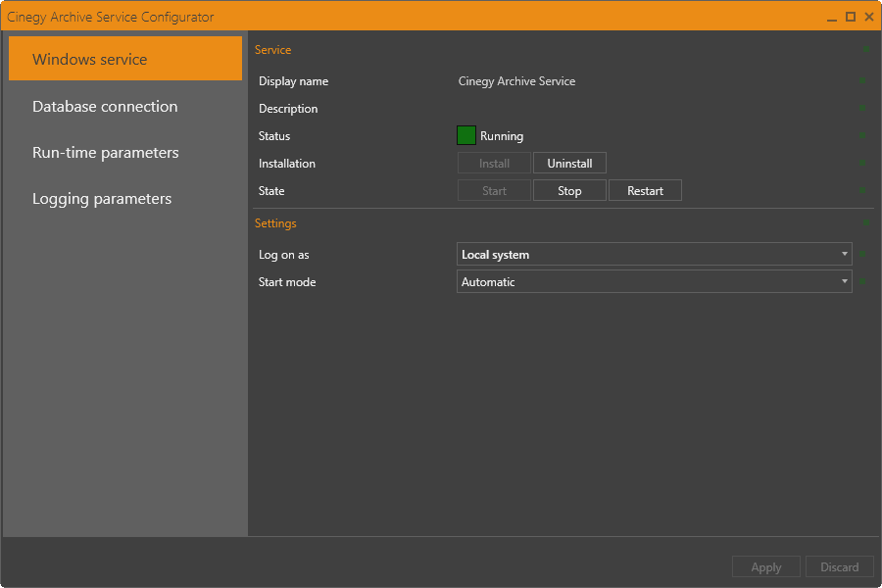Click green indicator next to Start mode
Image resolution: width=882 pixels, height=588 pixels.
[x=862, y=282]
